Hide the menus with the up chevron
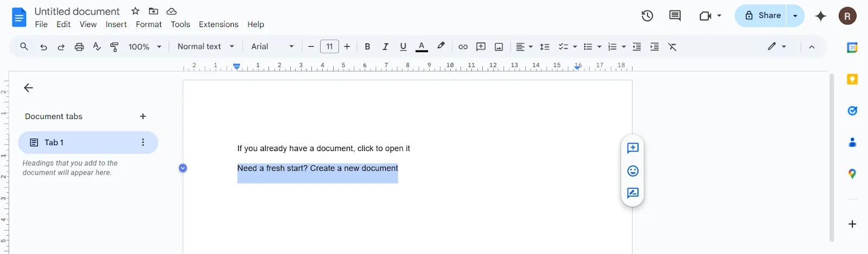The width and height of the screenshot is (868, 254). (812, 47)
